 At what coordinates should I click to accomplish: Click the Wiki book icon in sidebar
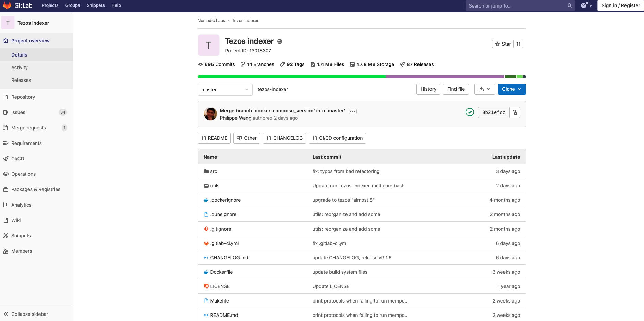(x=6, y=220)
